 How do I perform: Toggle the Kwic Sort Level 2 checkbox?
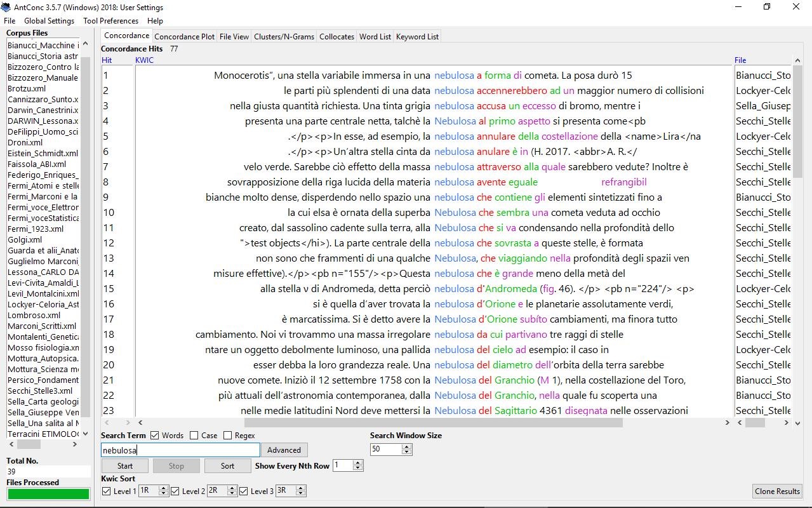175,491
